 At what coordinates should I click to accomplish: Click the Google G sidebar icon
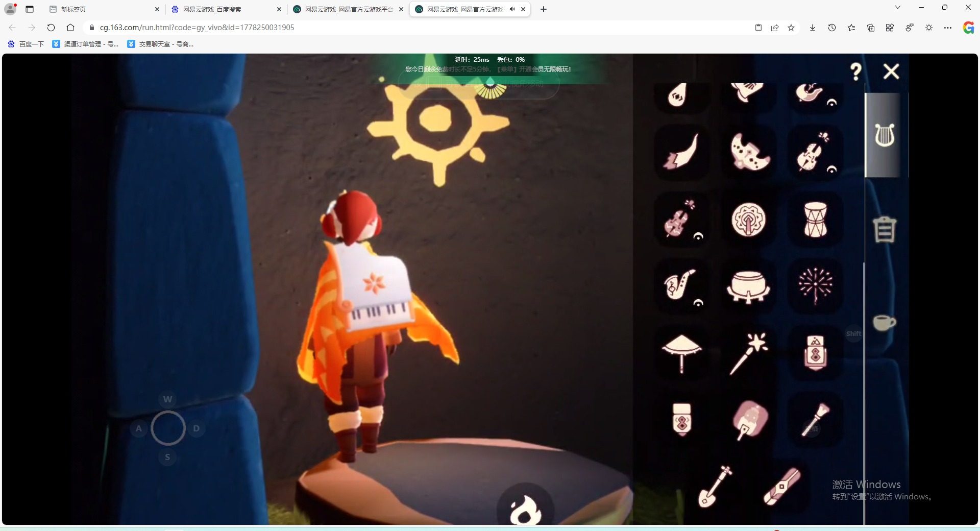[x=968, y=28]
